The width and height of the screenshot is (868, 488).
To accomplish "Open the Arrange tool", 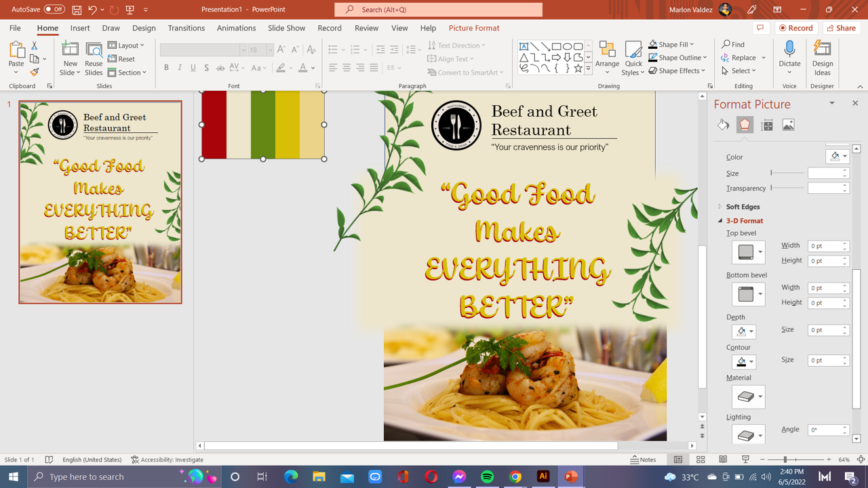I will coord(607,58).
